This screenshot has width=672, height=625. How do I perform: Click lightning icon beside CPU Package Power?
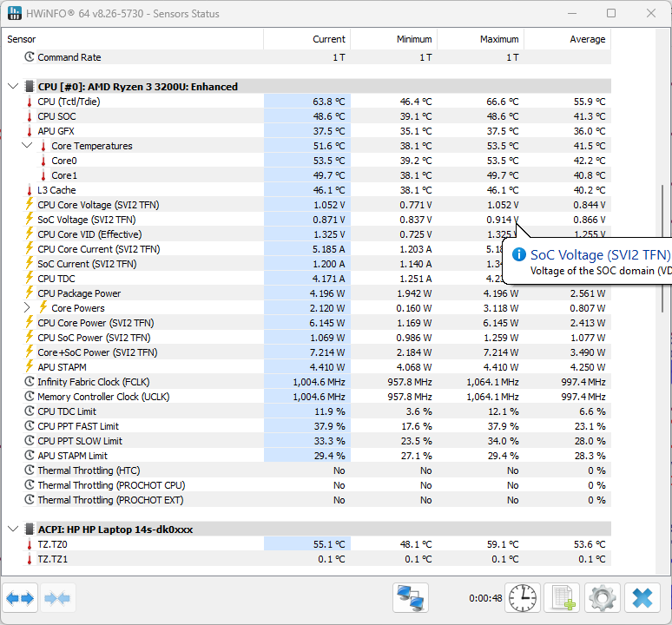click(30, 293)
